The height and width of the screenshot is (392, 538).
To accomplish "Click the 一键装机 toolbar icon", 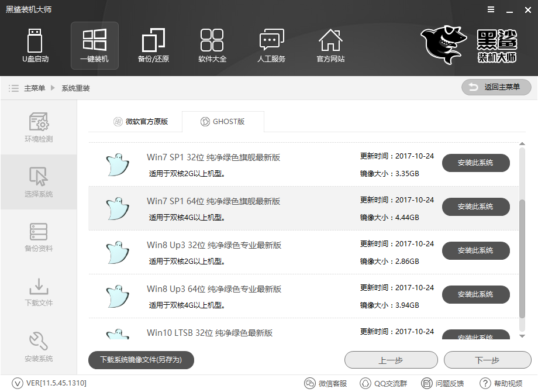I will (x=94, y=46).
